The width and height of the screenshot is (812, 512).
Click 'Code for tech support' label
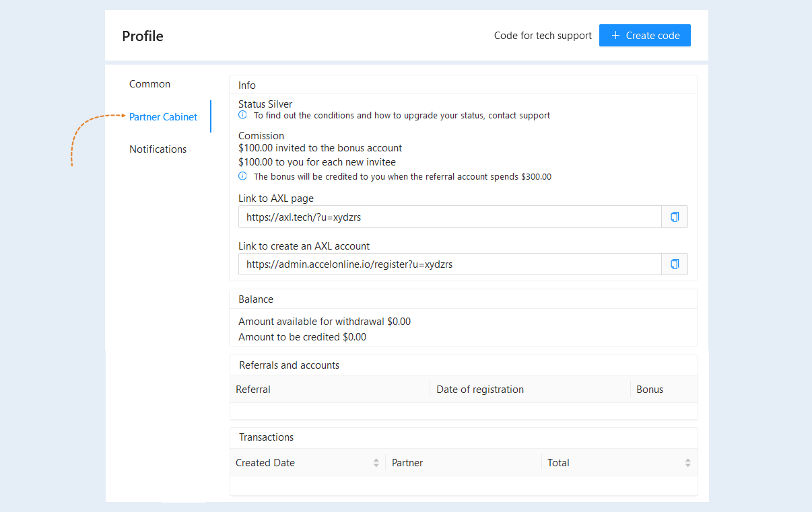tap(543, 36)
